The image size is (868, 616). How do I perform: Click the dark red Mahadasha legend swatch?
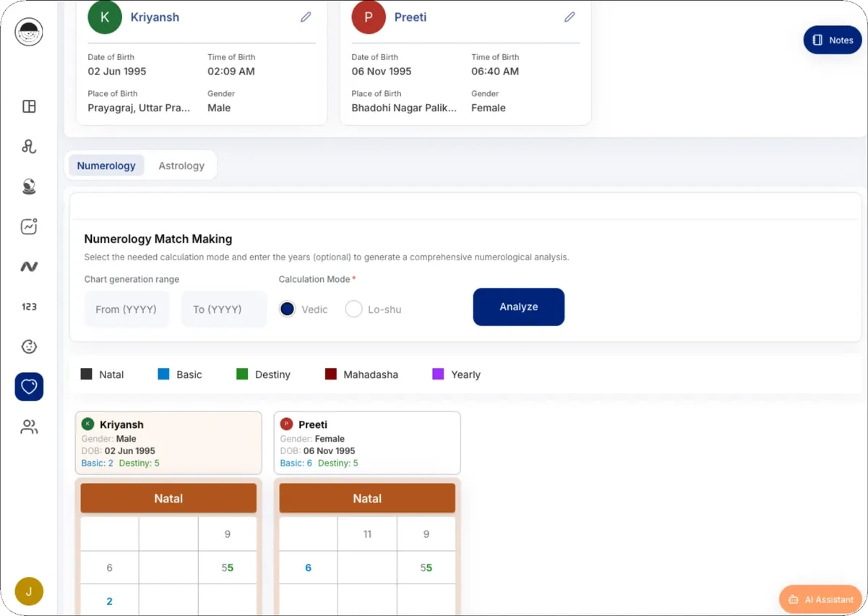point(331,374)
